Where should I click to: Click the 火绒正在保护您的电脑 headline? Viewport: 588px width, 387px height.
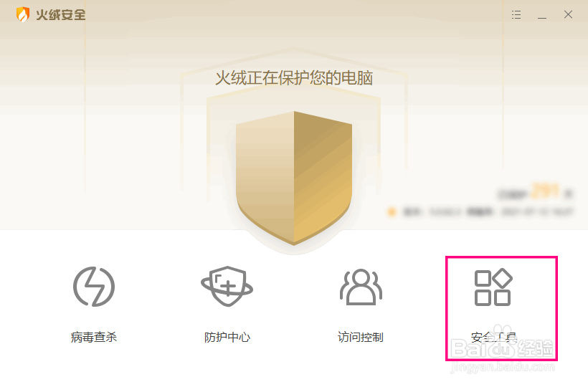[x=294, y=78]
